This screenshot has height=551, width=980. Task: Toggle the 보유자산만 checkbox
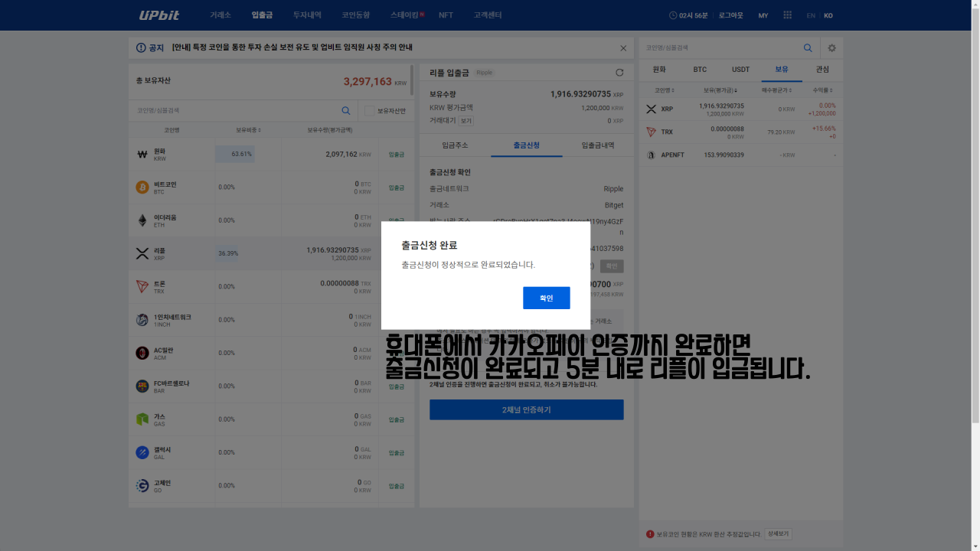(x=369, y=111)
